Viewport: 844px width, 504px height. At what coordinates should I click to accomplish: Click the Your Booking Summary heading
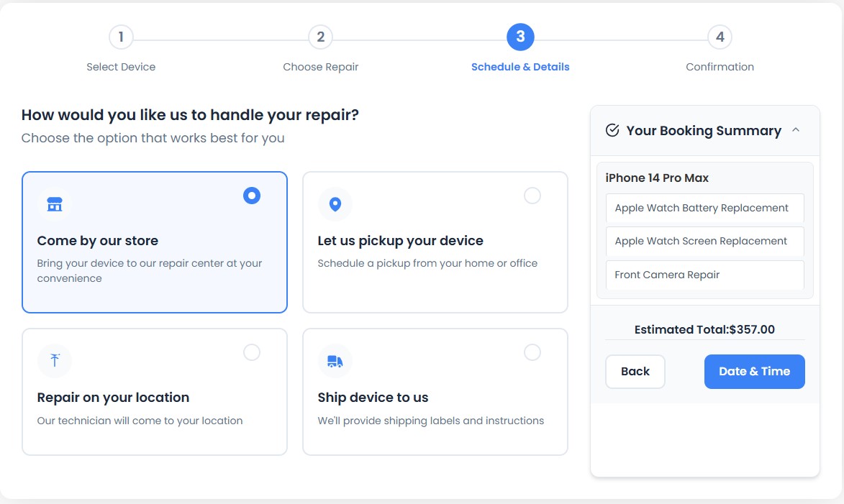click(x=704, y=131)
